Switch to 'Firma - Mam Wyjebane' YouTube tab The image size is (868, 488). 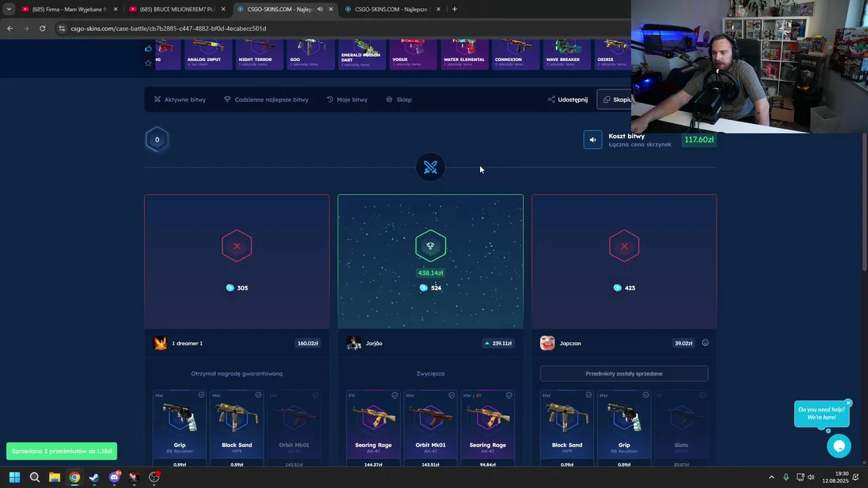70,9
